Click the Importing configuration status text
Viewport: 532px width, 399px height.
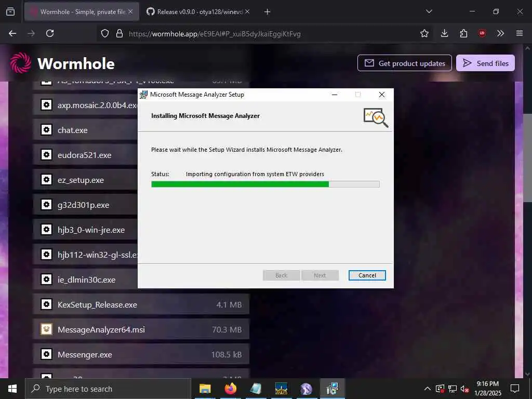click(x=255, y=174)
